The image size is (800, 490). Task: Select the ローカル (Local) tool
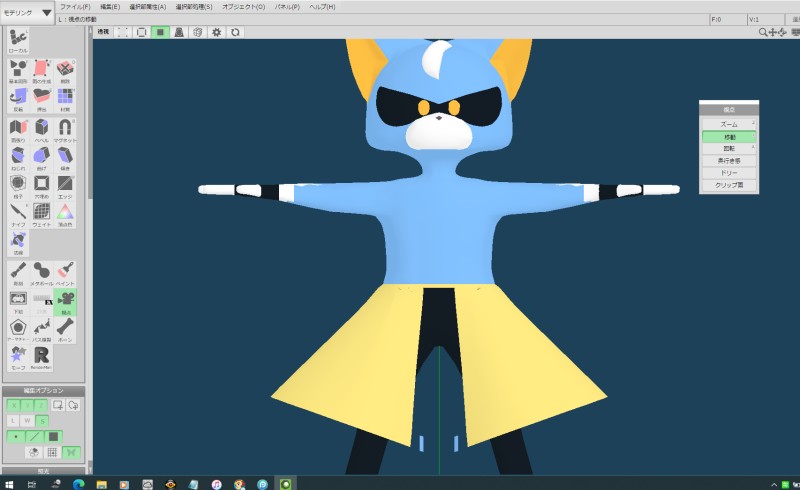tap(18, 41)
